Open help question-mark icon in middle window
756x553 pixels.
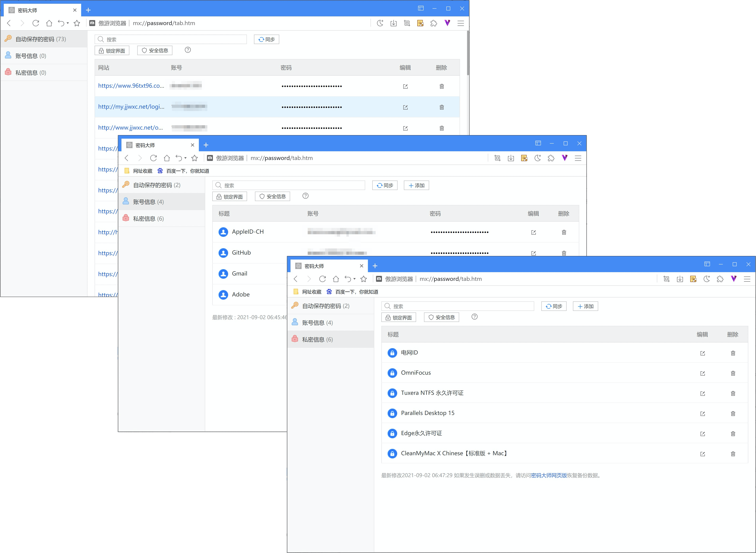(306, 196)
